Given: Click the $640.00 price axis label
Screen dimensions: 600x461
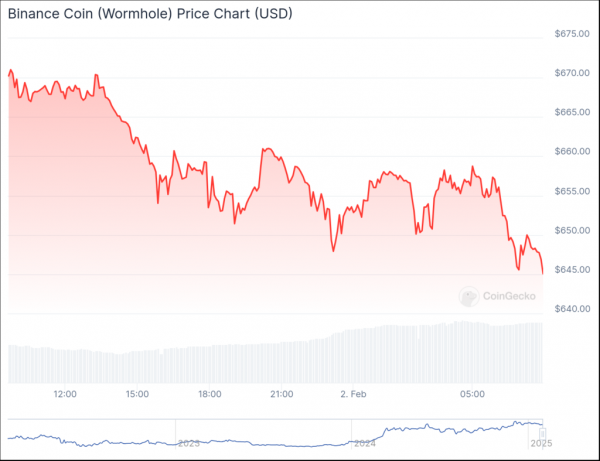Looking at the screenshot, I should tap(572, 309).
